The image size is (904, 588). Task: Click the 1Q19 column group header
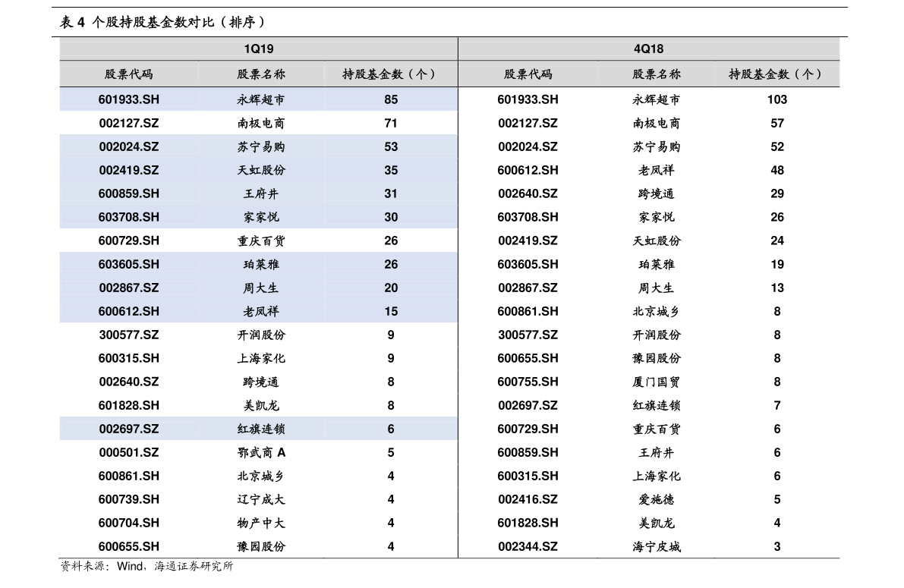[x=258, y=49]
